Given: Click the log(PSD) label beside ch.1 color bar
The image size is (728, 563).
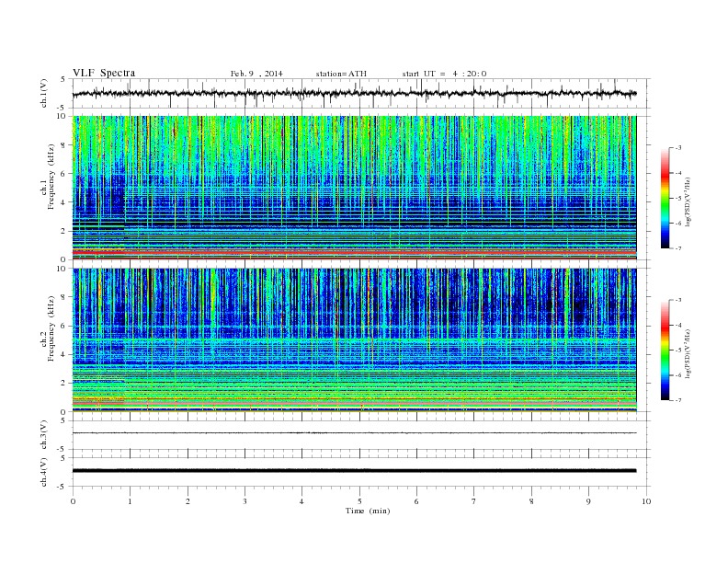Looking at the screenshot, I should (x=688, y=201).
